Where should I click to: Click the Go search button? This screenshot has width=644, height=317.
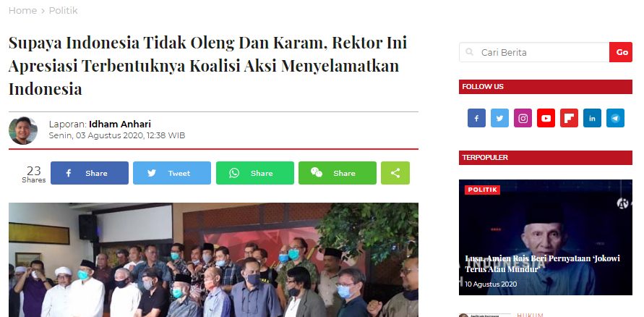tap(621, 52)
